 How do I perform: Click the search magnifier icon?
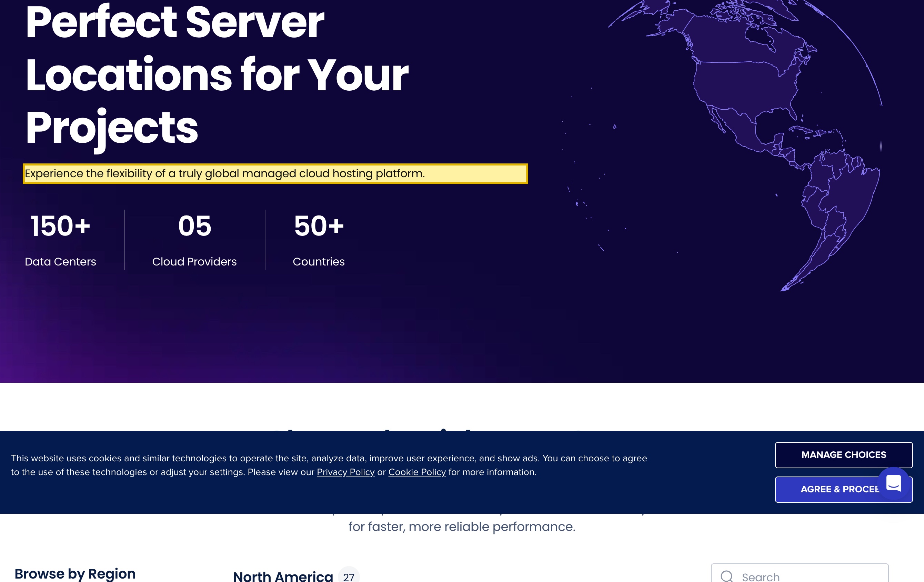(x=726, y=576)
